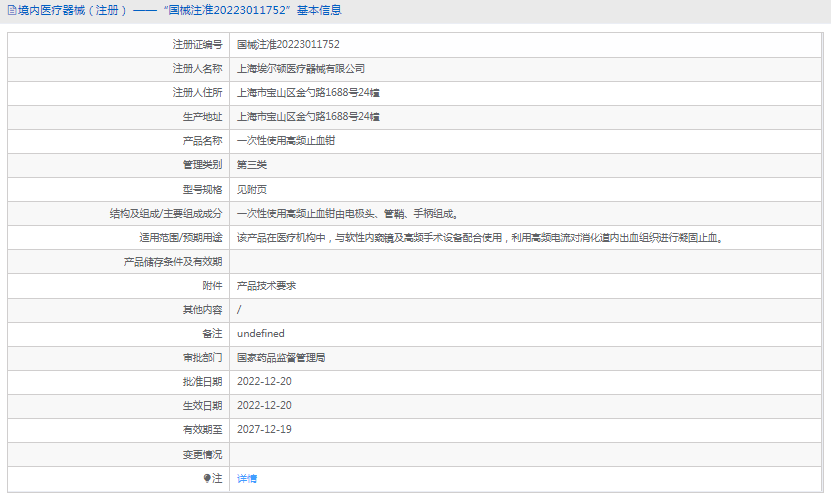The height and width of the screenshot is (495, 831).
Task: Click the 变更情况 label
Action: coord(202,455)
